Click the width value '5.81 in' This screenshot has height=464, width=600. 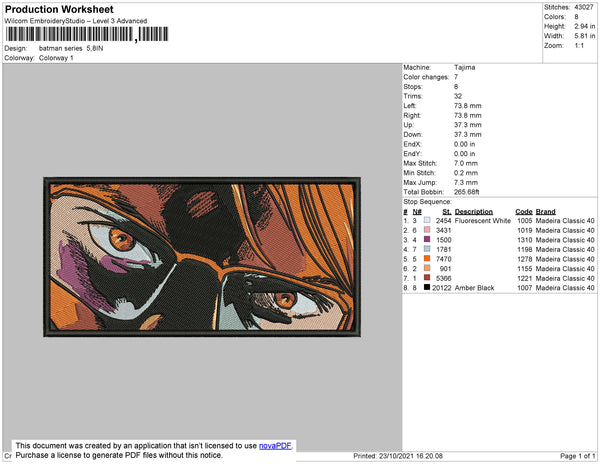tap(584, 36)
